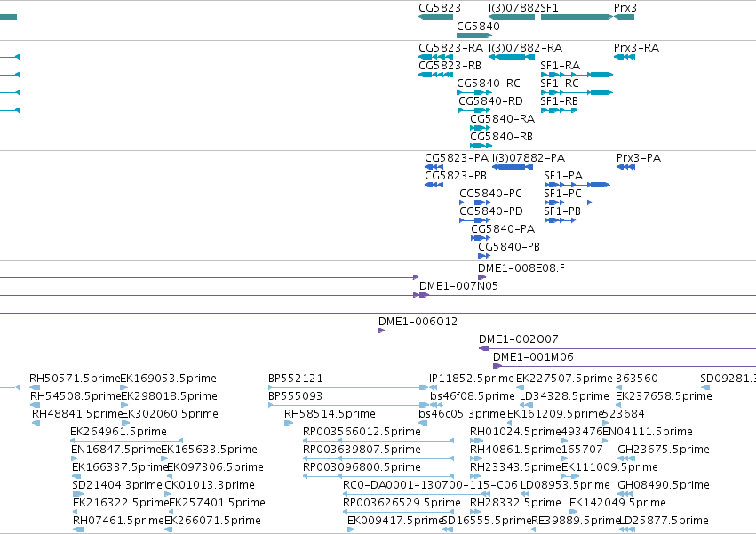756x534 pixels.
Task: Select the EK169053.5prime EST label
Action: (x=168, y=379)
